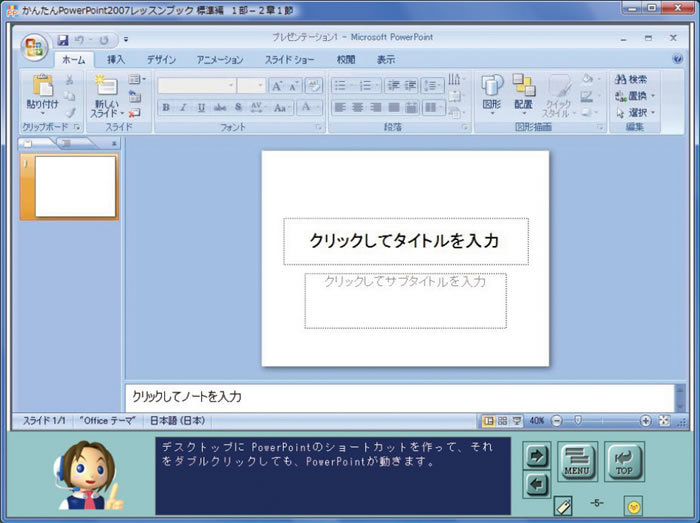Click the tutorial MENU button
Viewport: 700px width, 523px height.
coord(577,461)
